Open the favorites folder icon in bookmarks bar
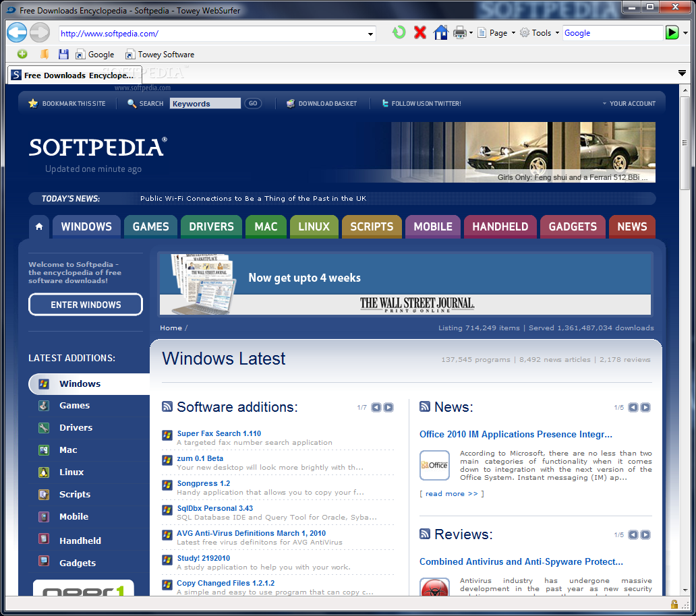Image resolution: width=696 pixels, height=616 pixels. point(45,54)
